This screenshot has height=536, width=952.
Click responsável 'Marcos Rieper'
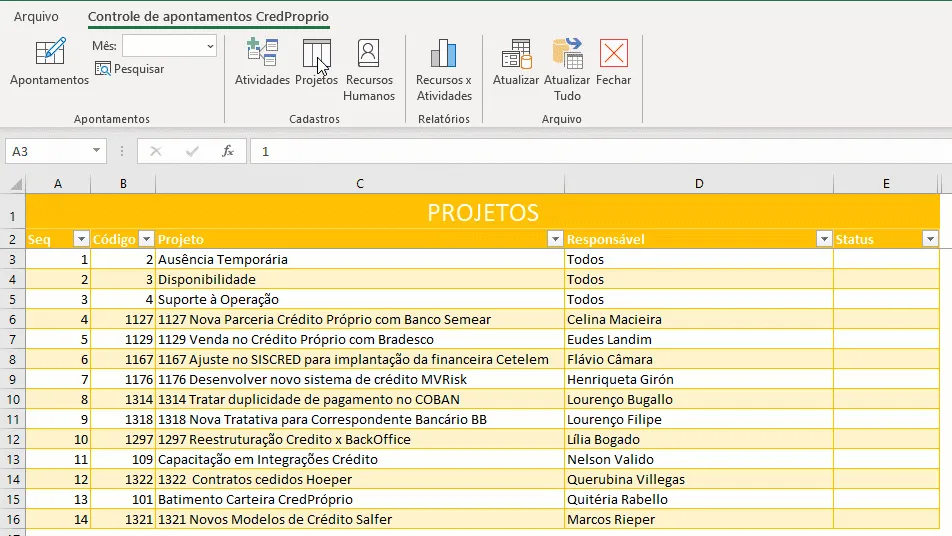[699, 520]
